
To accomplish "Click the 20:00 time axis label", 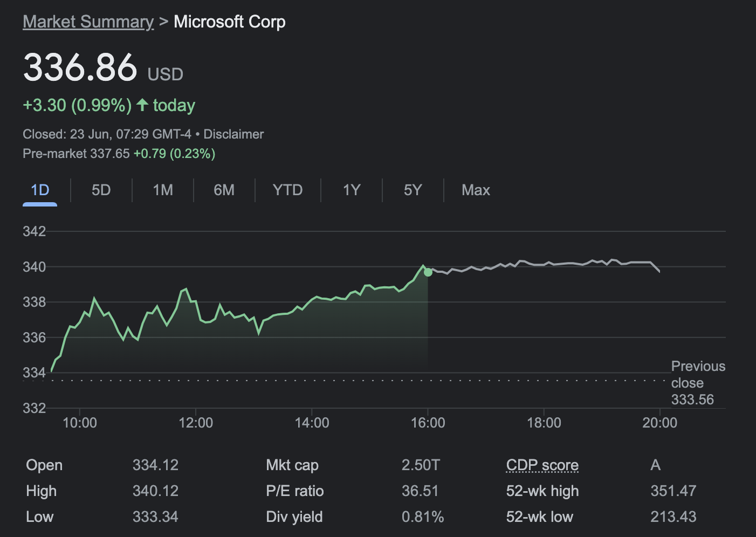I will tap(660, 423).
